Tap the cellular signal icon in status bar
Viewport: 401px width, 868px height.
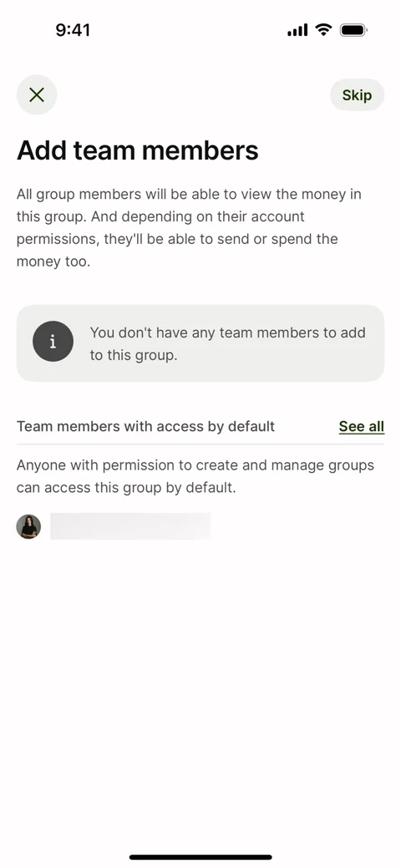click(x=297, y=30)
